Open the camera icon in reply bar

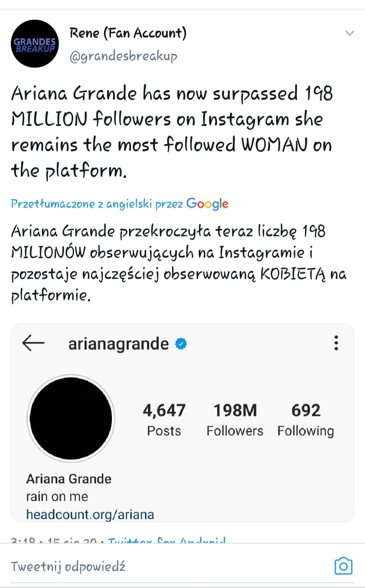[x=343, y=566]
